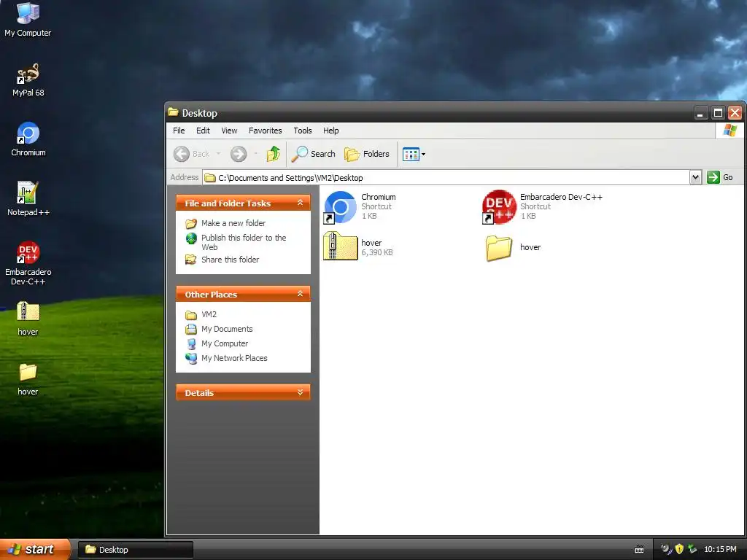Image resolution: width=747 pixels, height=560 pixels.
Task: Click folder icon in address bar
Action: coord(209,178)
